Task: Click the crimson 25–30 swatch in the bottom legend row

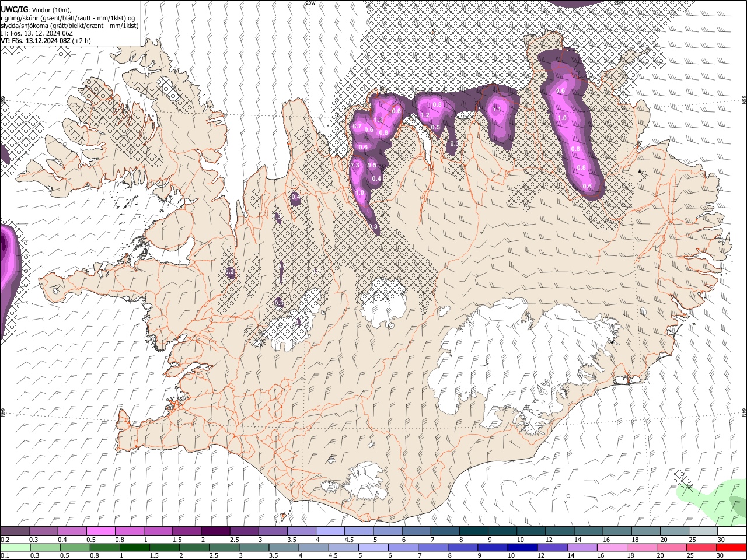Action: click(701, 548)
